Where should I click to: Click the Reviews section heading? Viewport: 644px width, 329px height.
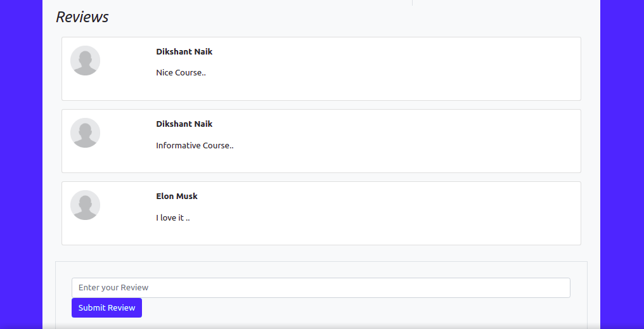(82, 17)
